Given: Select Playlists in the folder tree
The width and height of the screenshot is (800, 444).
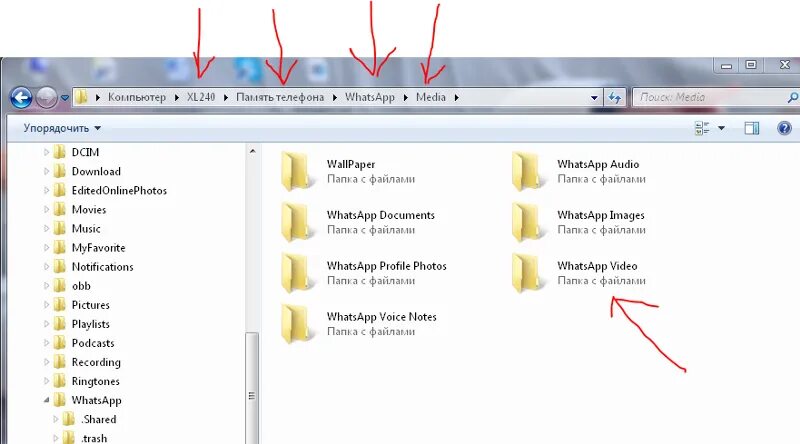Looking at the screenshot, I should [90, 324].
